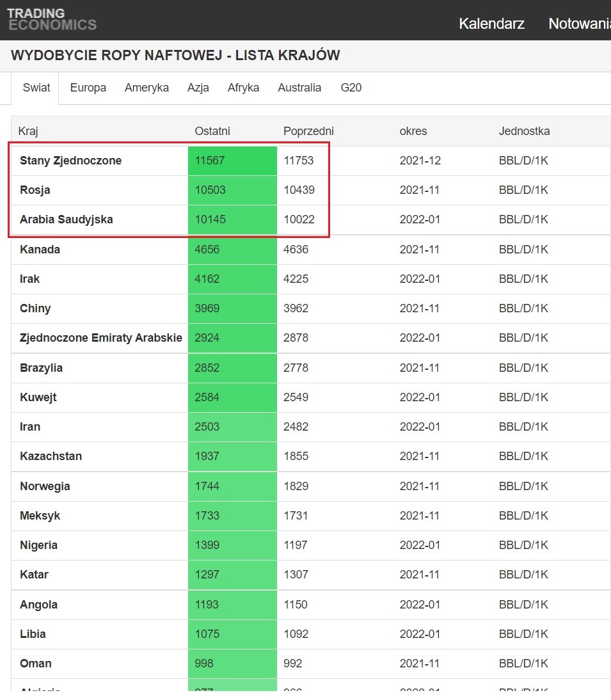Select the Azja tab
The image size is (611, 700).
coord(198,88)
